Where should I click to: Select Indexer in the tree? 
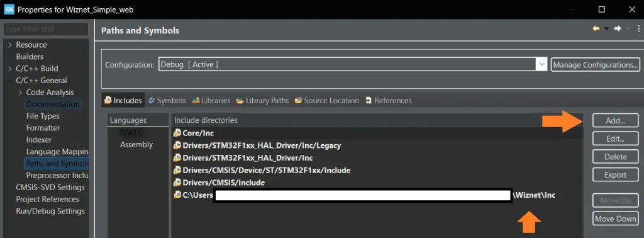point(39,140)
